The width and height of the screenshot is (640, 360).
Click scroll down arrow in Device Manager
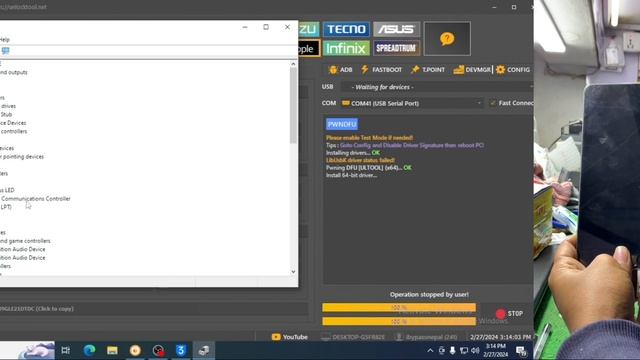pyautogui.click(x=293, y=272)
